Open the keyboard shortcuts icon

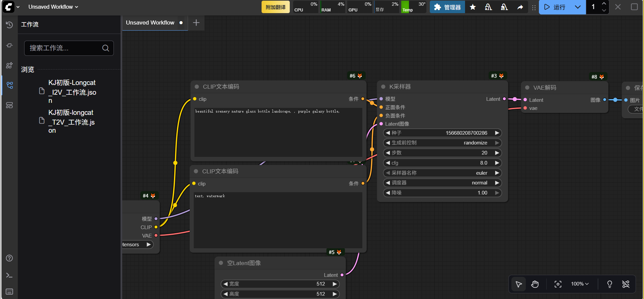9,291
